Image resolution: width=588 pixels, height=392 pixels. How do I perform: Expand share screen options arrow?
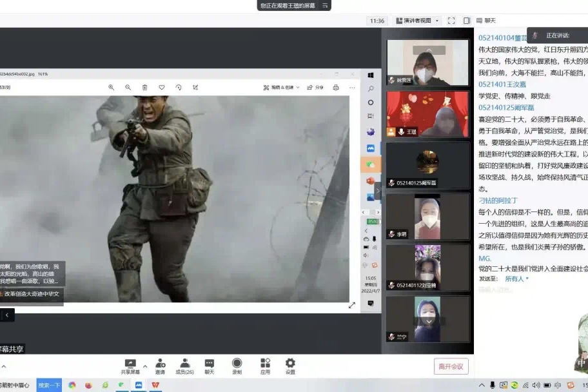pyautogui.click(x=145, y=366)
